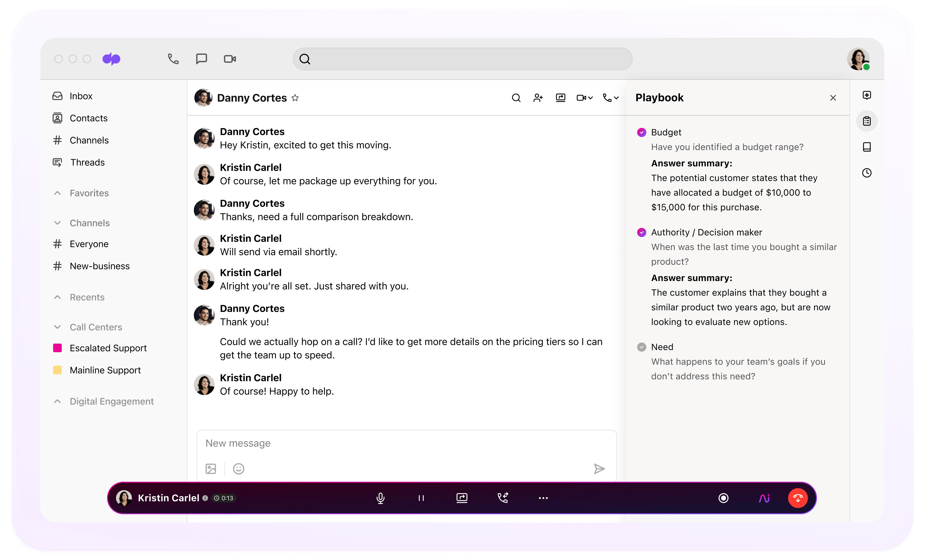Toggle Authority Decision maker completion status
The width and height of the screenshot is (925, 560).
[642, 232]
